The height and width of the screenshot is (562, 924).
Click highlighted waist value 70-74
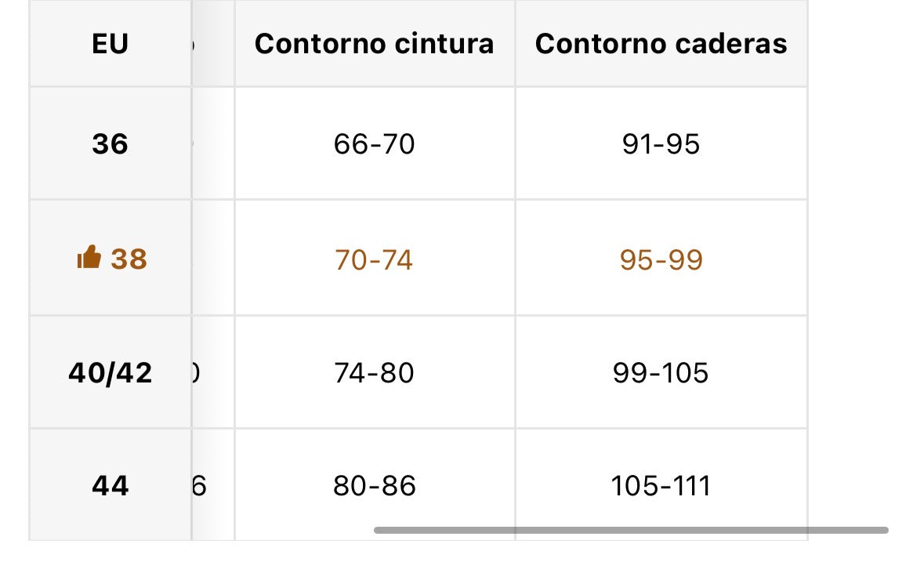click(x=374, y=259)
